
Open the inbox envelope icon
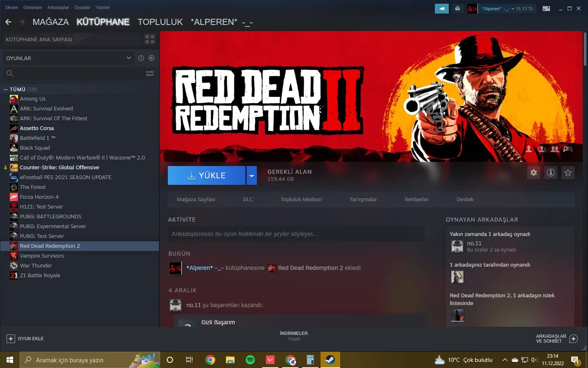457,9
